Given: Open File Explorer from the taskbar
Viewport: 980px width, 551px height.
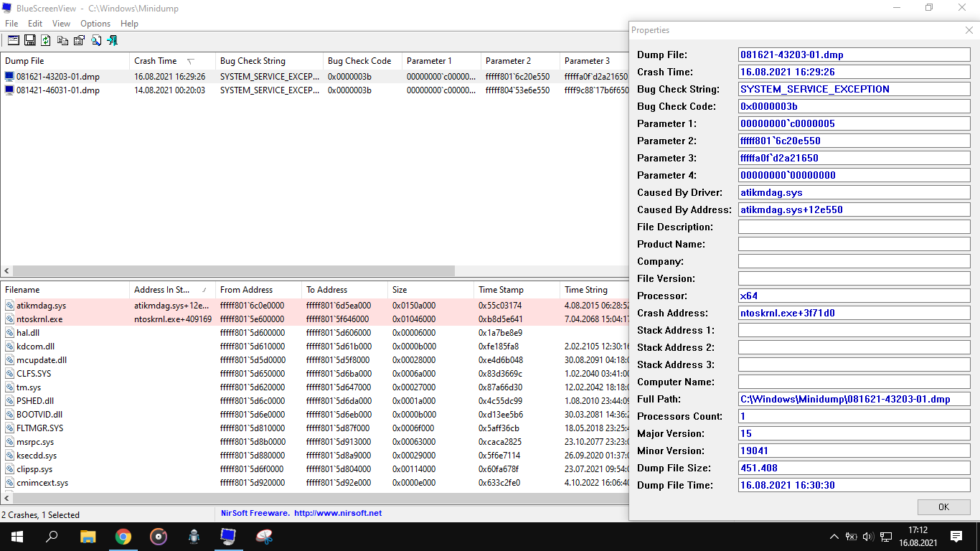Looking at the screenshot, I should (x=88, y=537).
